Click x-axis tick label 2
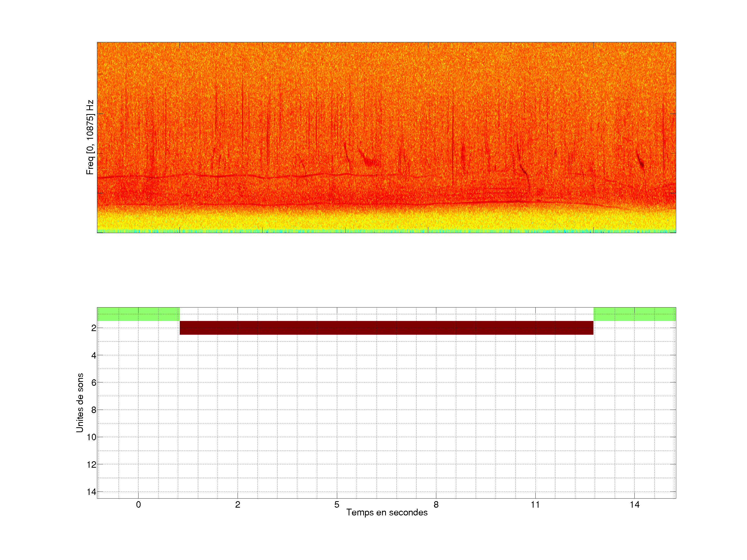The height and width of the screenshot is (560, 747). tap(237, 505)
